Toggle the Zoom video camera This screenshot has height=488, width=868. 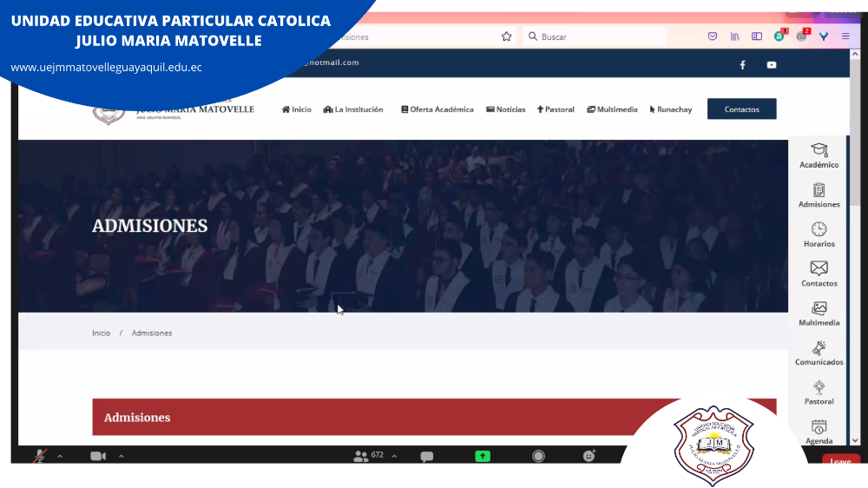click(98, 456)
